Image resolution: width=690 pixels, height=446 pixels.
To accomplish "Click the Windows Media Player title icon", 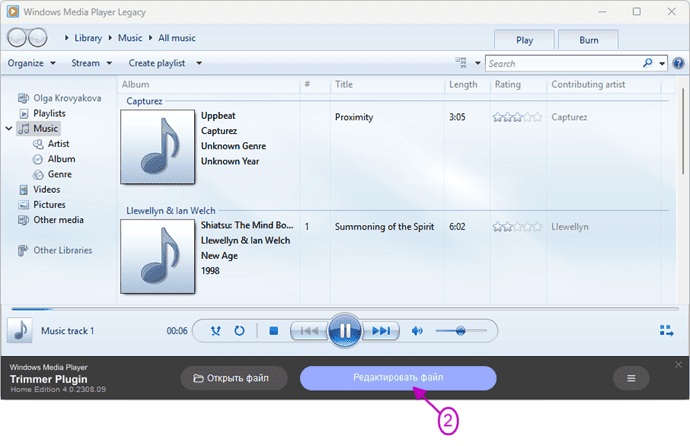I will (x=13, y=11).
